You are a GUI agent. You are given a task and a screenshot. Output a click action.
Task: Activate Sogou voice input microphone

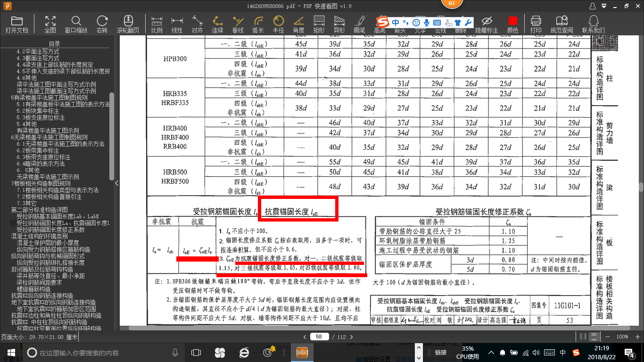coord(427,22)
